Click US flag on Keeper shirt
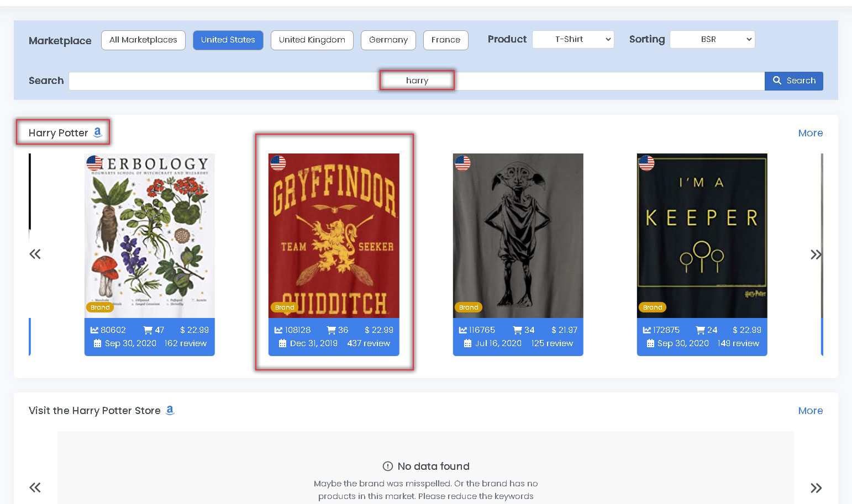The width and height of the screenshot is (852, 504). [646, 163]
